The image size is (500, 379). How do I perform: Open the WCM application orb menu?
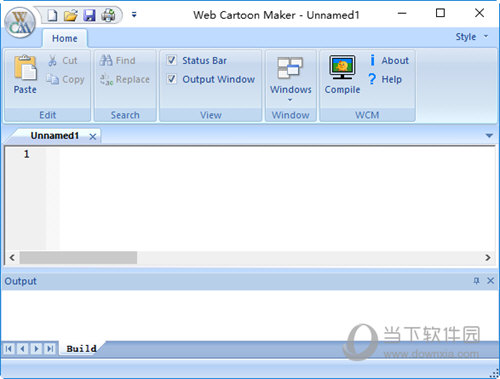20,23
